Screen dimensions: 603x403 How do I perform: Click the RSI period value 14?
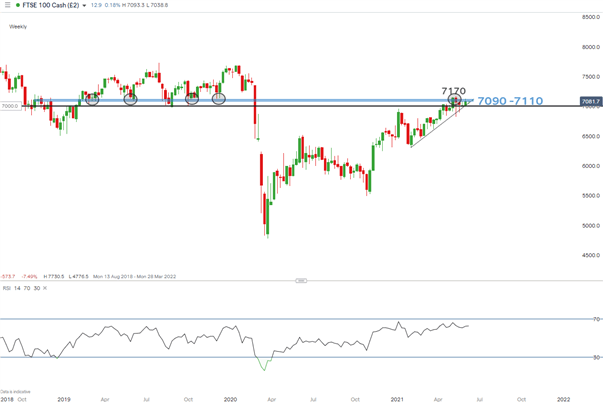tap(17, 288)
